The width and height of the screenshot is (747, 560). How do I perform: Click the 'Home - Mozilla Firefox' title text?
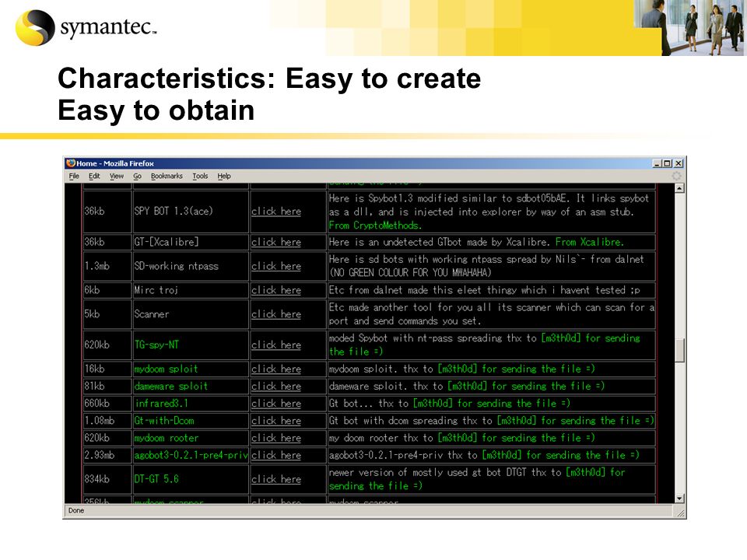click(x=115, y=163)
